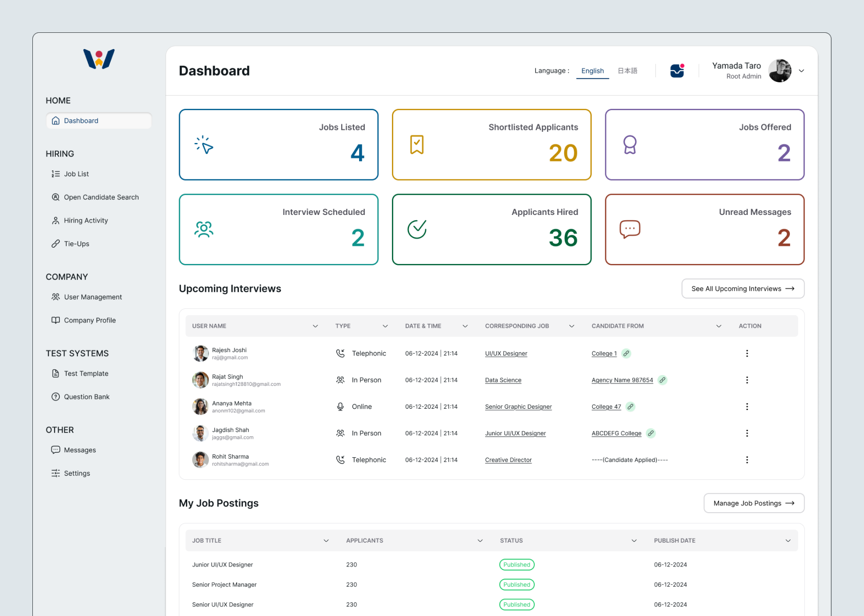This screenshot has width=864, height=616.
Task: Open the Junior UI/UX Designer job link
Action: [x=515, y=433]
